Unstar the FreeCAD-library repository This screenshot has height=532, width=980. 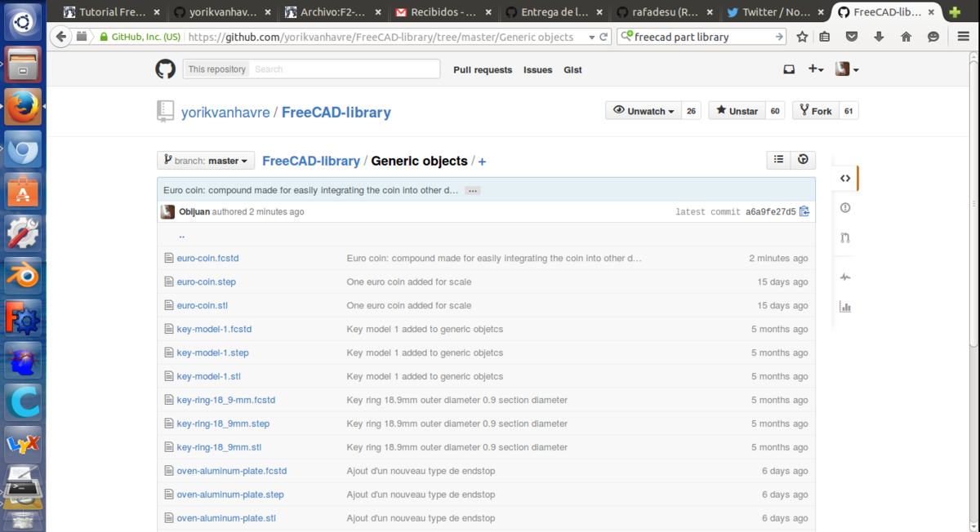[x=736, y=111]
